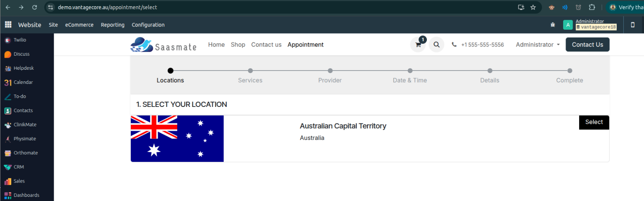Open the Reporting menu
Image resolution: width=644 pixels, height=201 pixels.
tap(113, 25)
